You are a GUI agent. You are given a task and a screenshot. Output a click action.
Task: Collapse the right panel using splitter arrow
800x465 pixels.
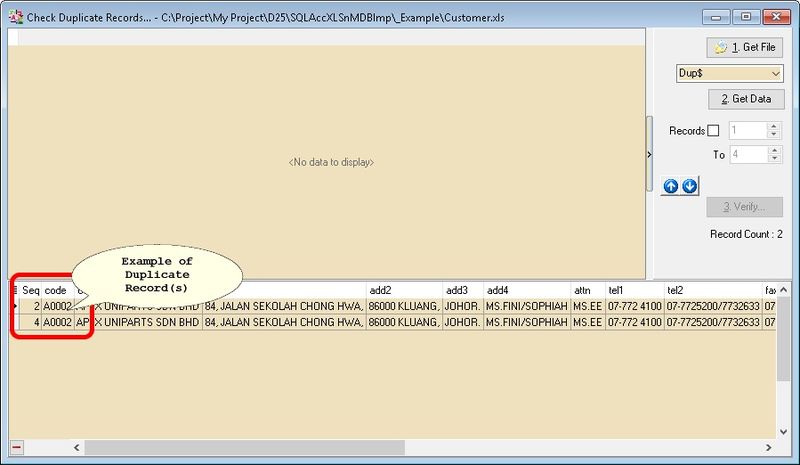648,154
